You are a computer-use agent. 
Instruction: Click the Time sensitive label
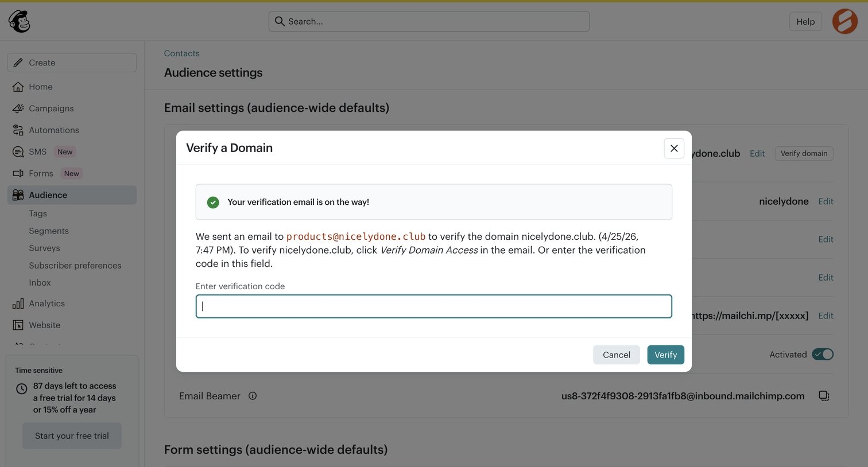[x=39, y=371]
